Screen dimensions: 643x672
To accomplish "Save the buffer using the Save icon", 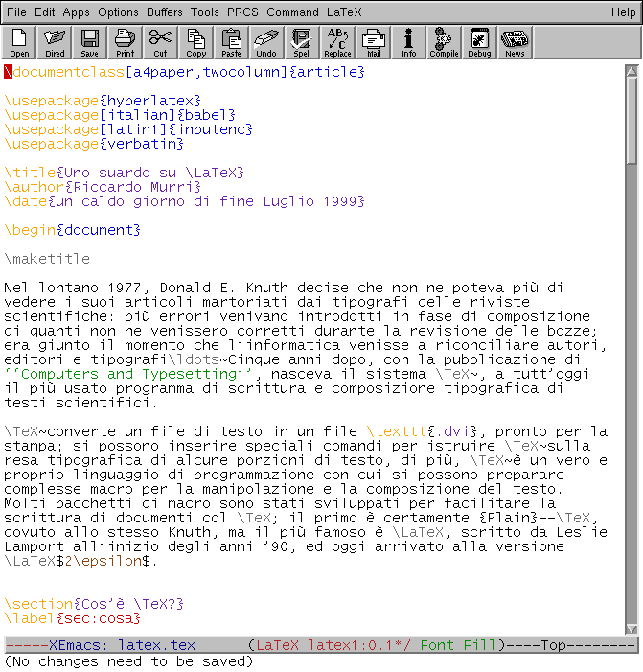I will (x=90, y=41).
